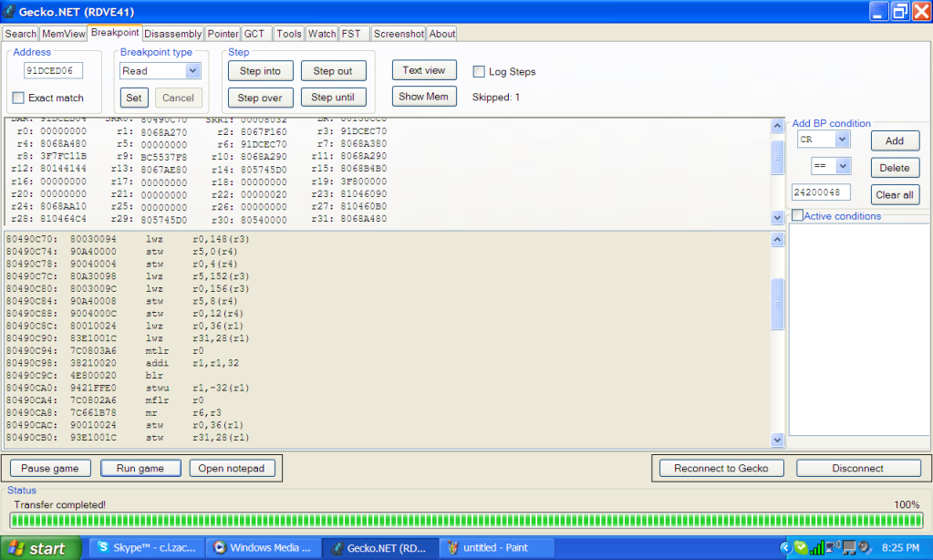Screen dimensions: 933x560
Task: Click the Open notepad button
Action: (x=232, y=469)
